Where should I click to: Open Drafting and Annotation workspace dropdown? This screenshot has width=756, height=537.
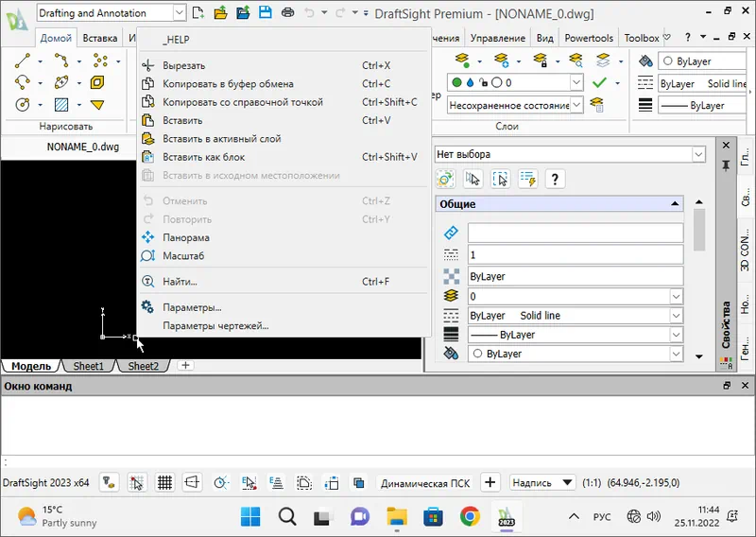[179, 13]
